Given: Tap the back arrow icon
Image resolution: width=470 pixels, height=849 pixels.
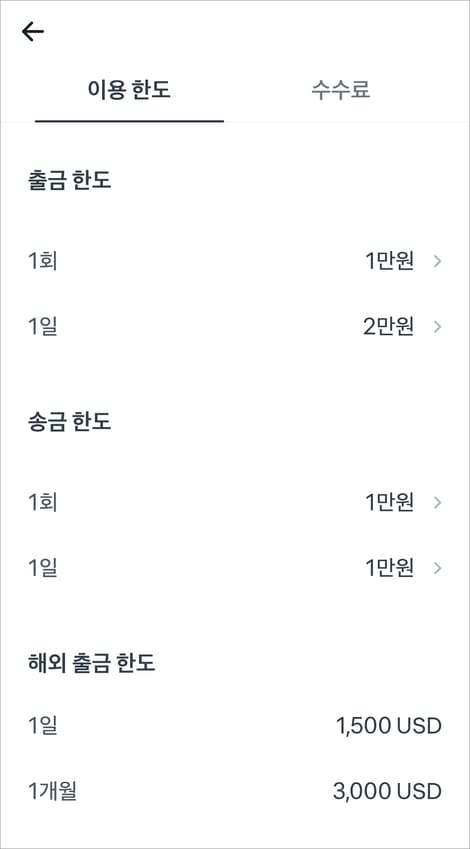Looking at the screenshot, I should click(32, 32).
